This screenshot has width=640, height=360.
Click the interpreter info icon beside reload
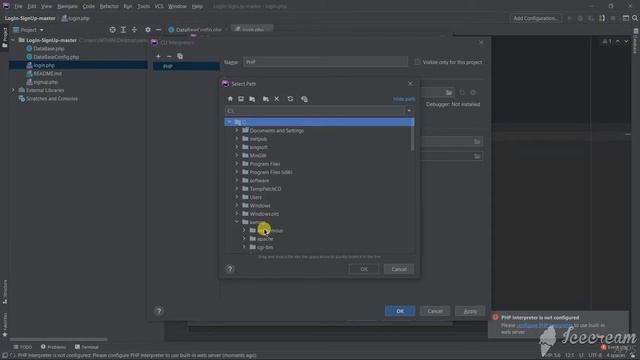473,93
